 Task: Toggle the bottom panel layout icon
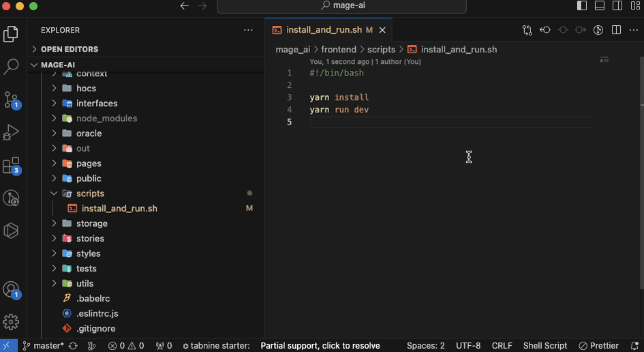tap(600, 5)
